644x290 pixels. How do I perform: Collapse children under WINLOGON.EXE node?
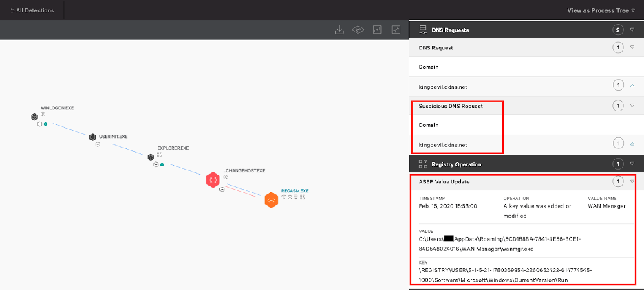coord(39,124)
